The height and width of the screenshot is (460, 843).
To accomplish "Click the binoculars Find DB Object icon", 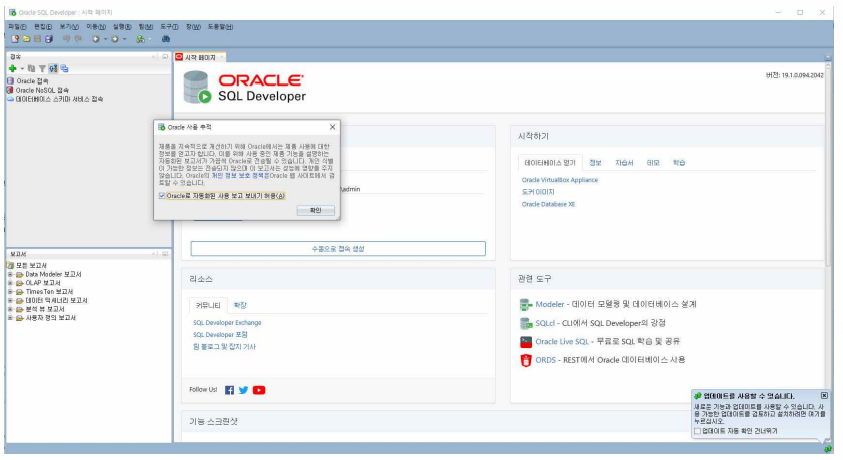I will 166,39.
